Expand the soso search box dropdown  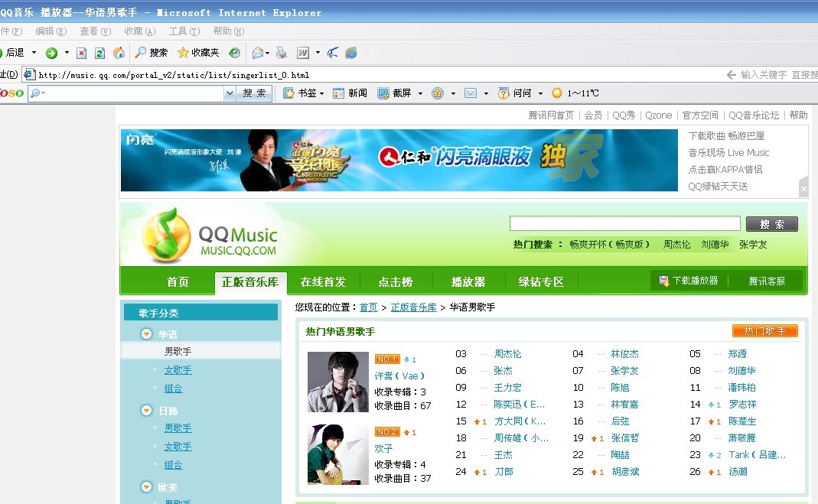pos(230,93)
